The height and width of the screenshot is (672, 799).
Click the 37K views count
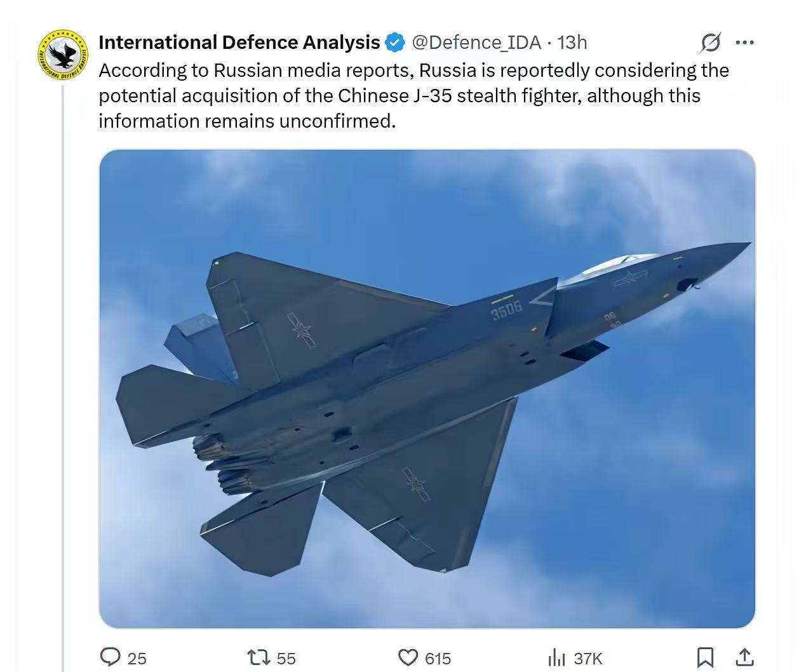pos(588,659)
